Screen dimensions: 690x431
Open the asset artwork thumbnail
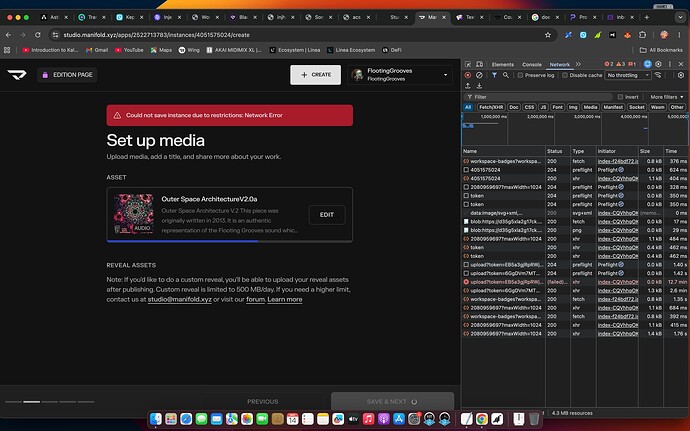[x=134, y=214]
